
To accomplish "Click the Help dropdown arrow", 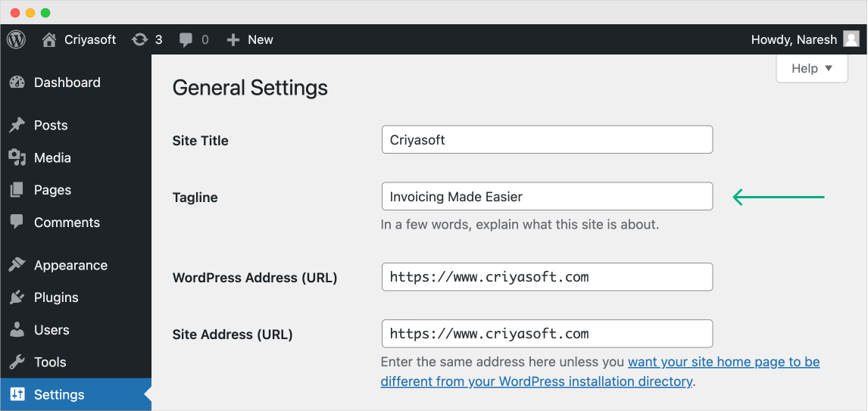I will click(x=829, y=69).
